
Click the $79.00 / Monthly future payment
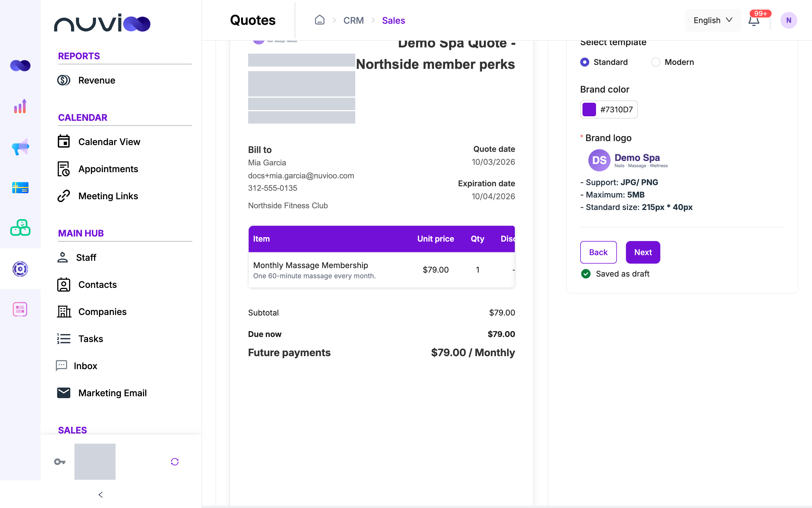[473, 352]
